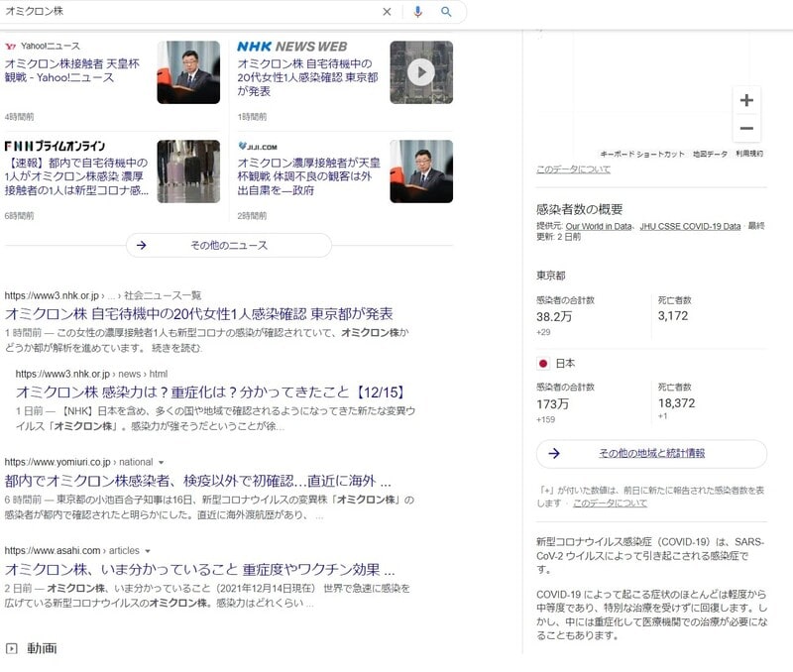This screenshot has height=672, width=793.
Task: Expand the yomiuri.co.jp result options arrow
Action: 161,462
